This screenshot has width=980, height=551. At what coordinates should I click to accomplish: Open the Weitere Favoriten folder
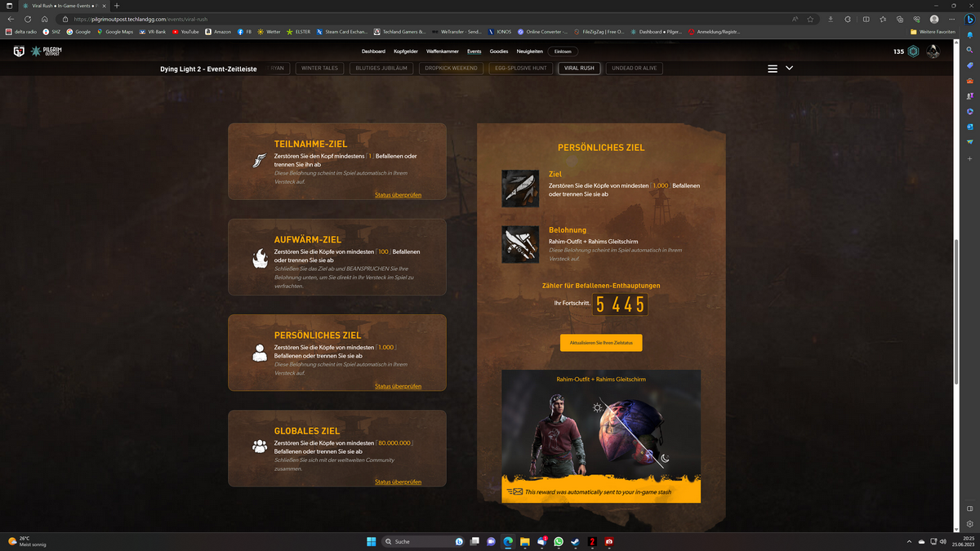933,32
